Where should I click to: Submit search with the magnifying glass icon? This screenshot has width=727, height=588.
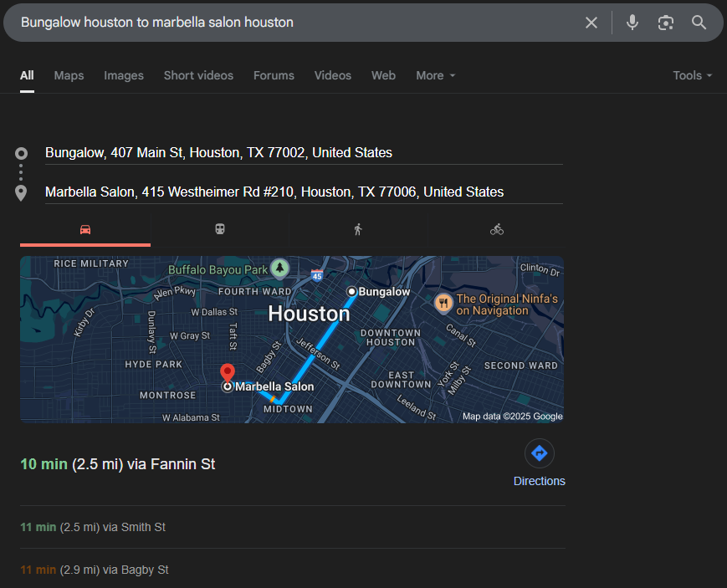coord(699,23)
